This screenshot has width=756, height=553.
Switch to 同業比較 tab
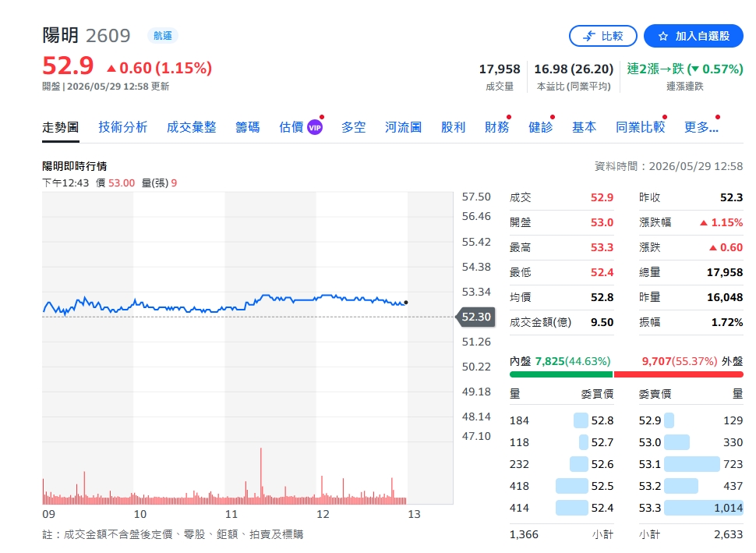point(641,127)
